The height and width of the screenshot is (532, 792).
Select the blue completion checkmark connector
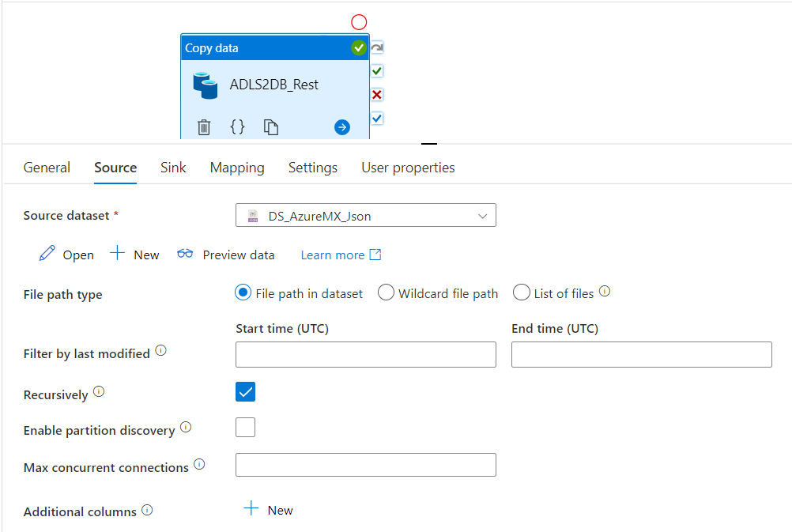click(377, 119)
